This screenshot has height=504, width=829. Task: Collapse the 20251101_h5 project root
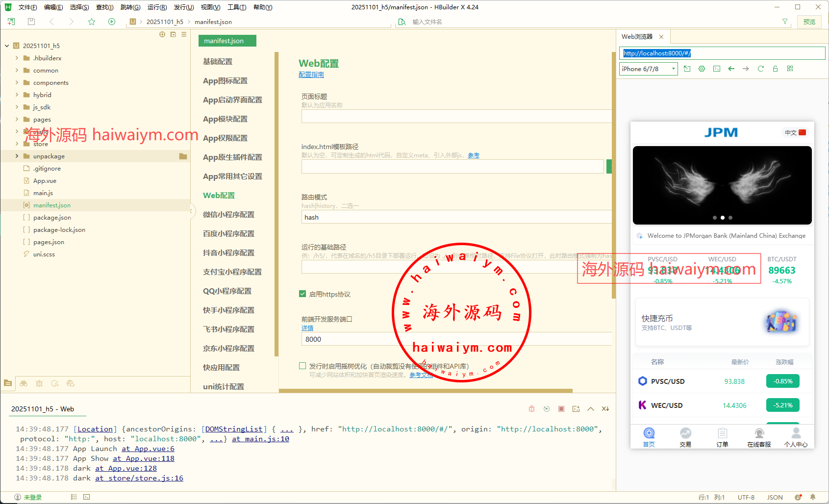click(x=7, y=46)
